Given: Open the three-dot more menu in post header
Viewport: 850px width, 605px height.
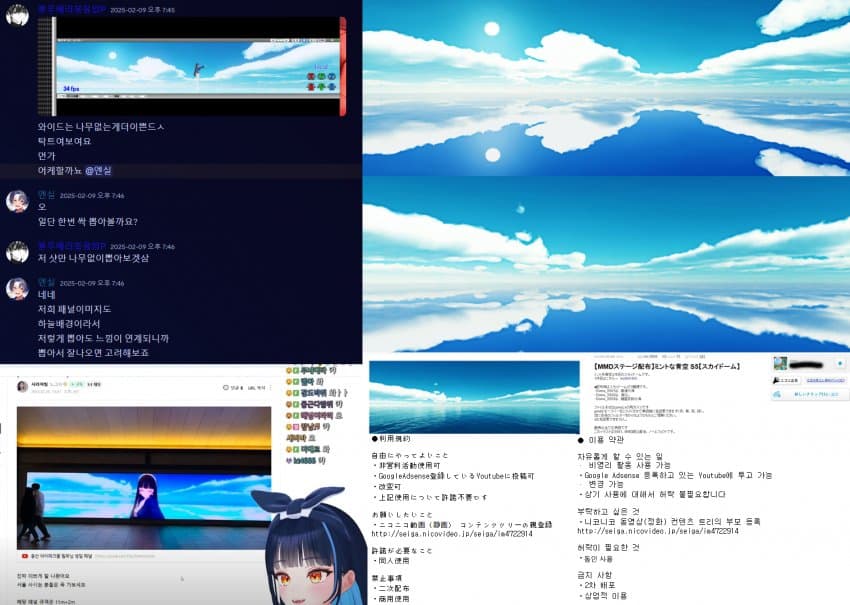Looking at the screenshot, I should tap(271, 388).
